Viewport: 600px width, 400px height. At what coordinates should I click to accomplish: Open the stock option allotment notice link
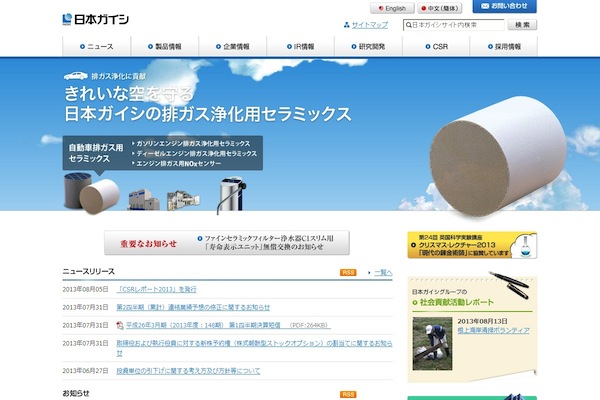coord(254,348)
